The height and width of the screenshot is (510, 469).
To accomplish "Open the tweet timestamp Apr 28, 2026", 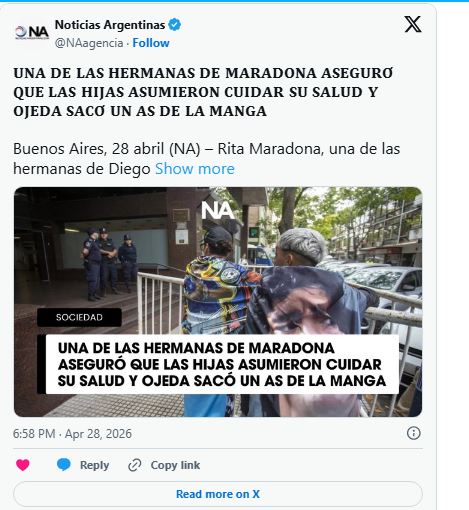I will click(x=72, y=433).
